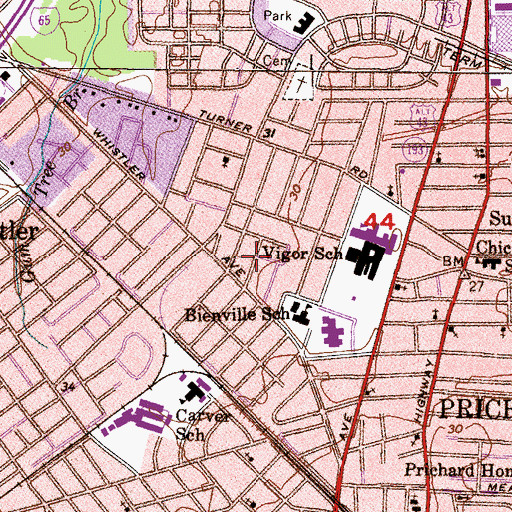Click the 'TURNER' road label
The height and width of the screenshot is (512, 512).
point(225,122)
